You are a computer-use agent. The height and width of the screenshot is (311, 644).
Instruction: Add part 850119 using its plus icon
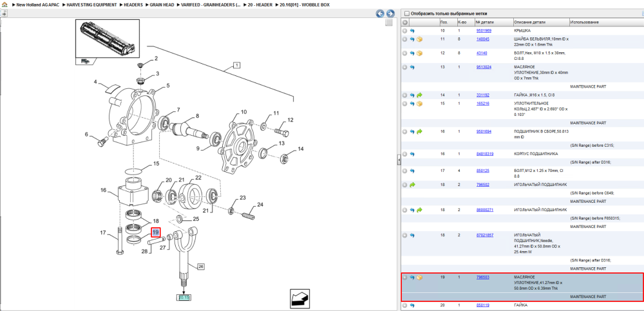[x=405, y=306]
